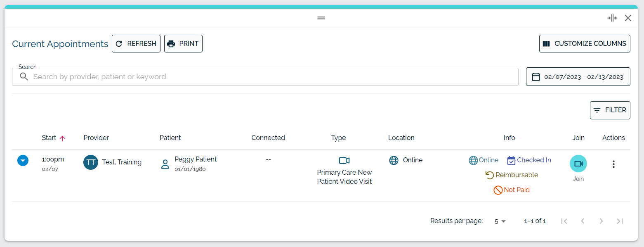644x247 pixels.
Task: Click the Reimbursable status icon
Action: coord(490,175)
